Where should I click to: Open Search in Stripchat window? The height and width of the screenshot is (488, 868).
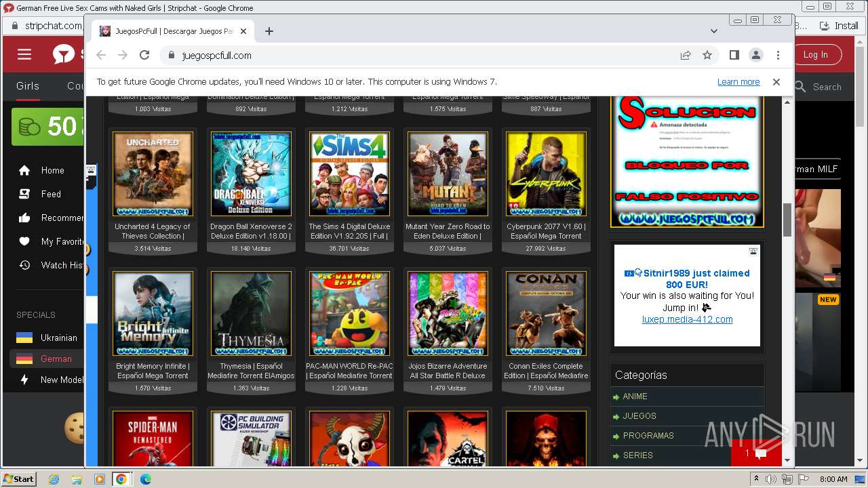pyautogui.click(x=819, y=87)
